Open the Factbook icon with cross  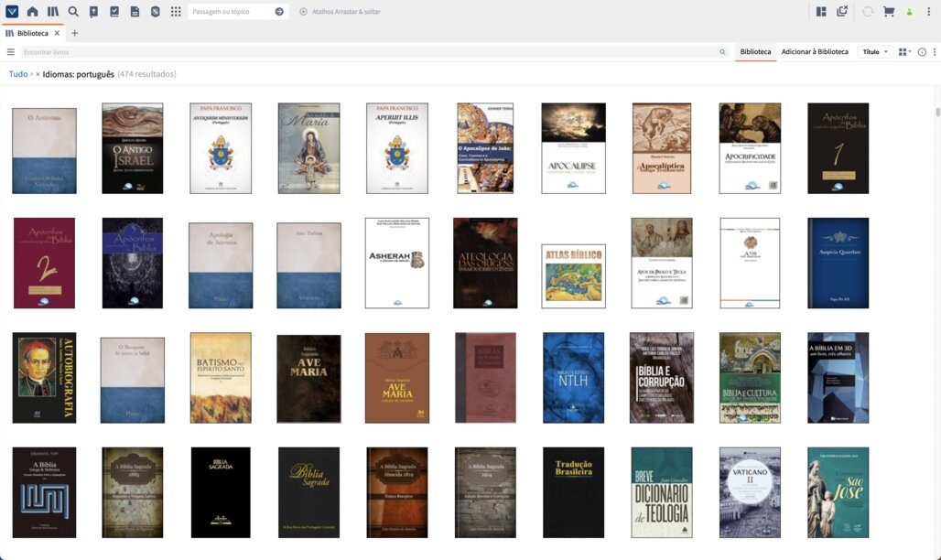coord(93,11)
